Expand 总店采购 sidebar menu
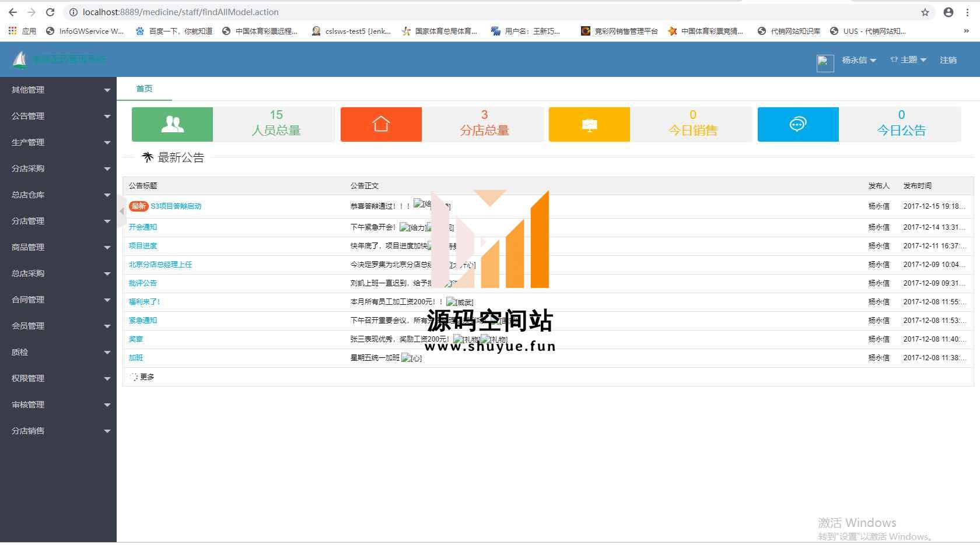The image size is (980, 545). click(58, 273)
